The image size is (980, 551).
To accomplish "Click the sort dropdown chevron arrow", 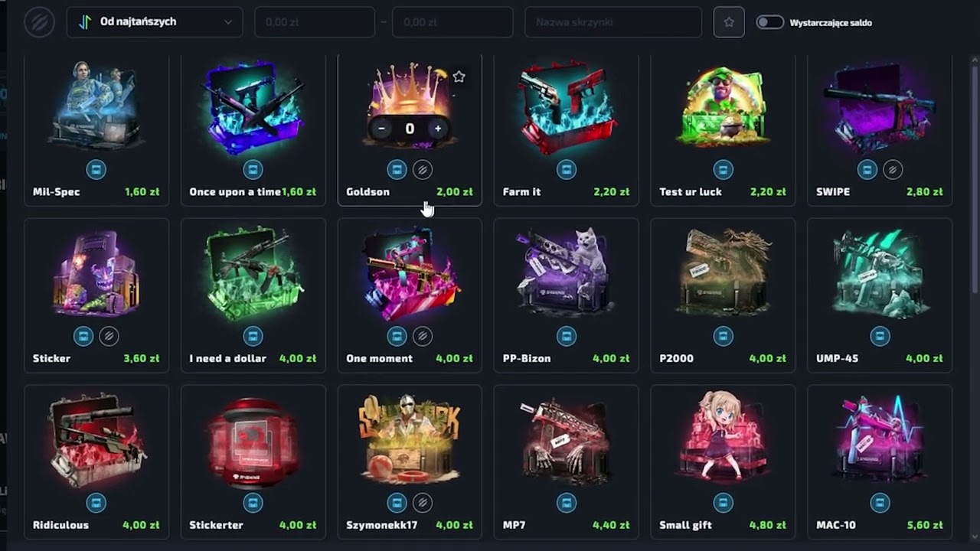I will [228, 22].
